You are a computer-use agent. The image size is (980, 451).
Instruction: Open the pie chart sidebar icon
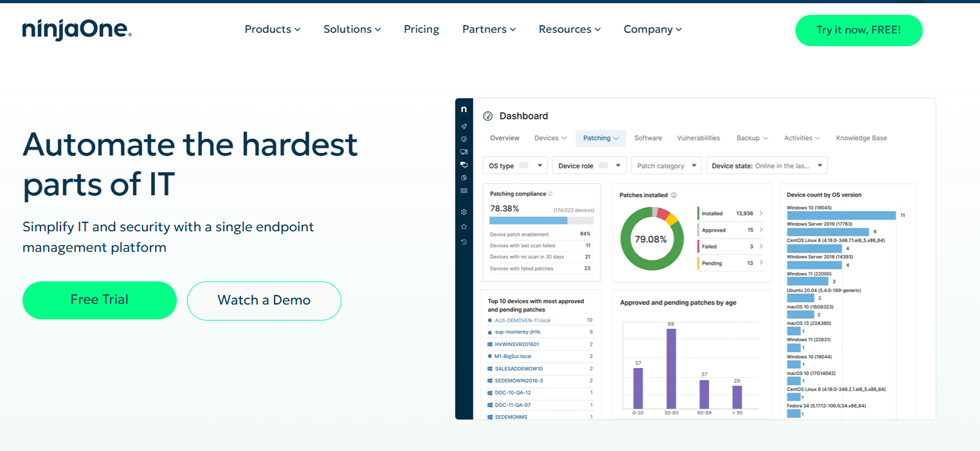coord(464,177)
